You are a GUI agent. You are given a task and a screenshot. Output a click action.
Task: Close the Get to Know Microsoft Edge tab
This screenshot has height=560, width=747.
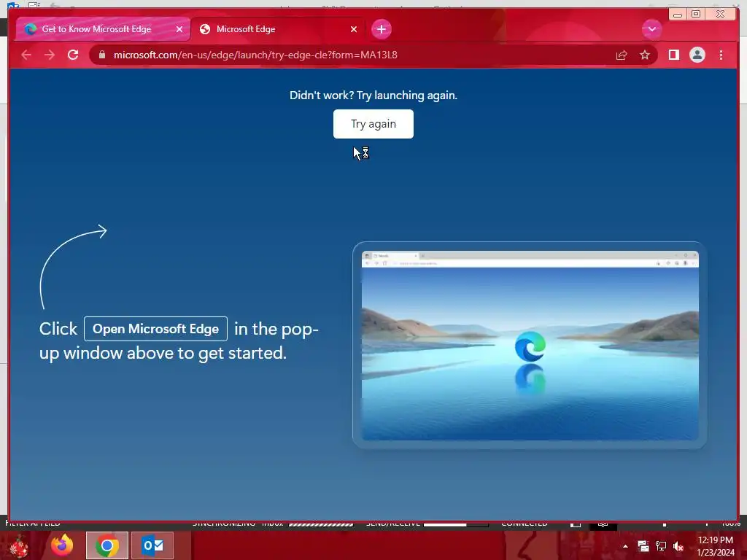179,29
